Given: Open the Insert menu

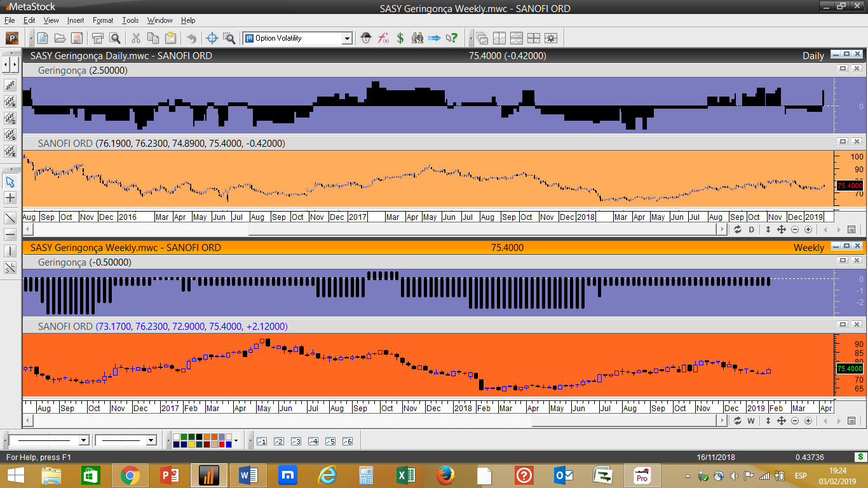Looking at the screenshot, I should point(76,20).
